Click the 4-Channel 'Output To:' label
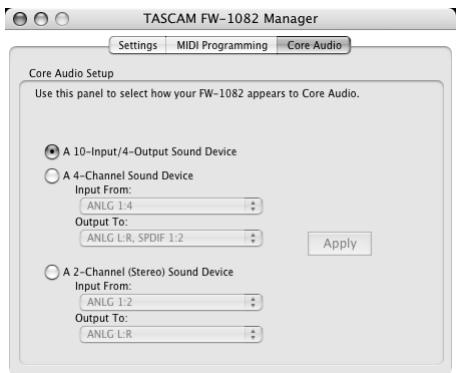The image size is (459, 373). click(x=101, y=222)
